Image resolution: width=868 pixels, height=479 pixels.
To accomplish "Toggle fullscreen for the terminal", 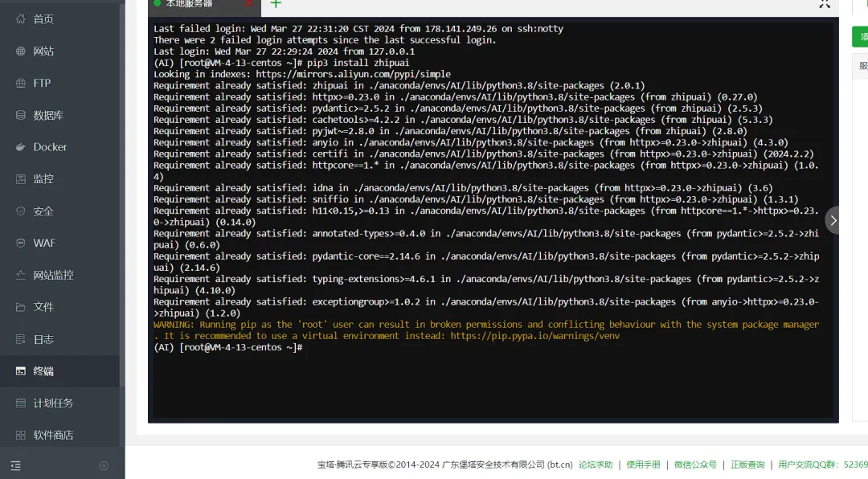I will pos(825,4).
